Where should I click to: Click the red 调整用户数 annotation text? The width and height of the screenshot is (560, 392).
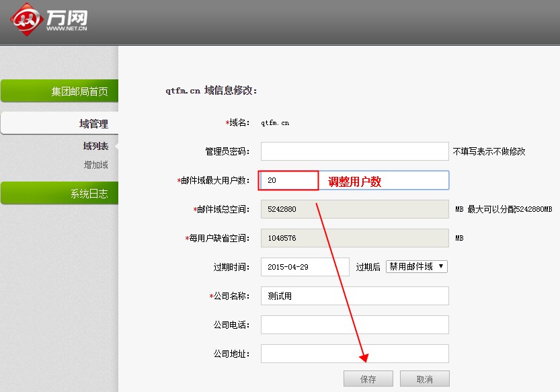coord(354,182)
